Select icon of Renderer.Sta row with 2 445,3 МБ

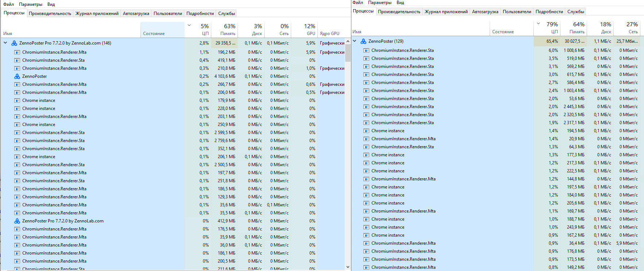click(366, 107)
